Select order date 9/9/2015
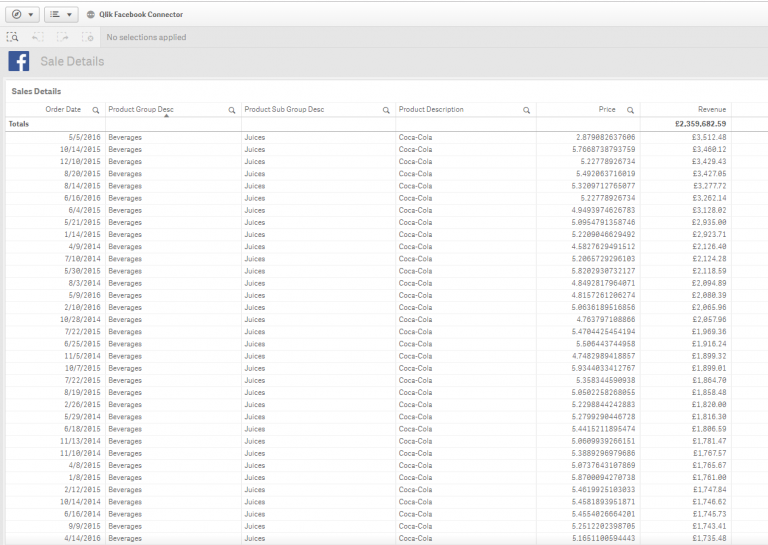The image size is (768, 545). (84, 526)
